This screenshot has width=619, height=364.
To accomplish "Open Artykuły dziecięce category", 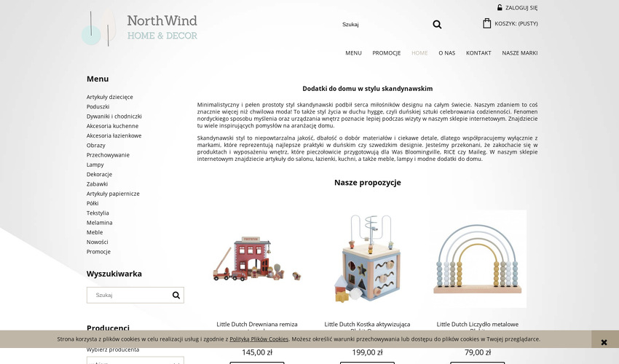I will pos(110,97).
